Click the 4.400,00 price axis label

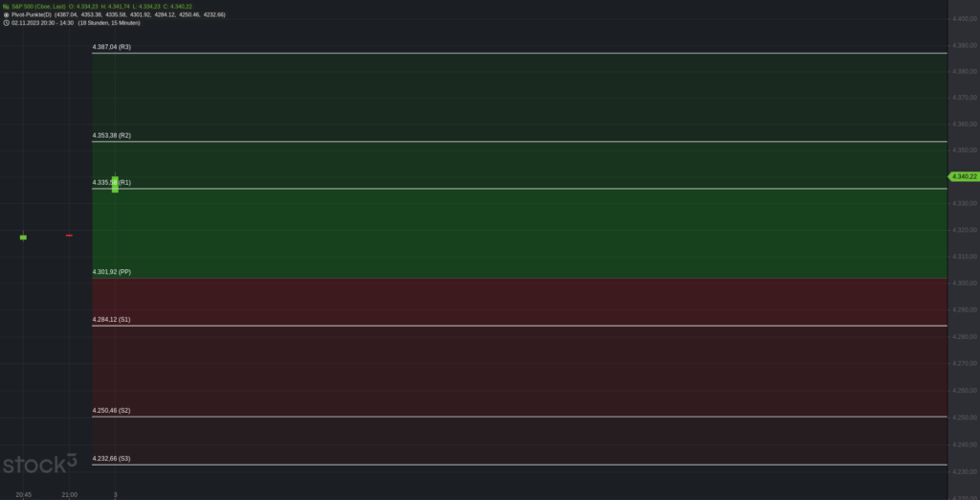tap(965, 19)
